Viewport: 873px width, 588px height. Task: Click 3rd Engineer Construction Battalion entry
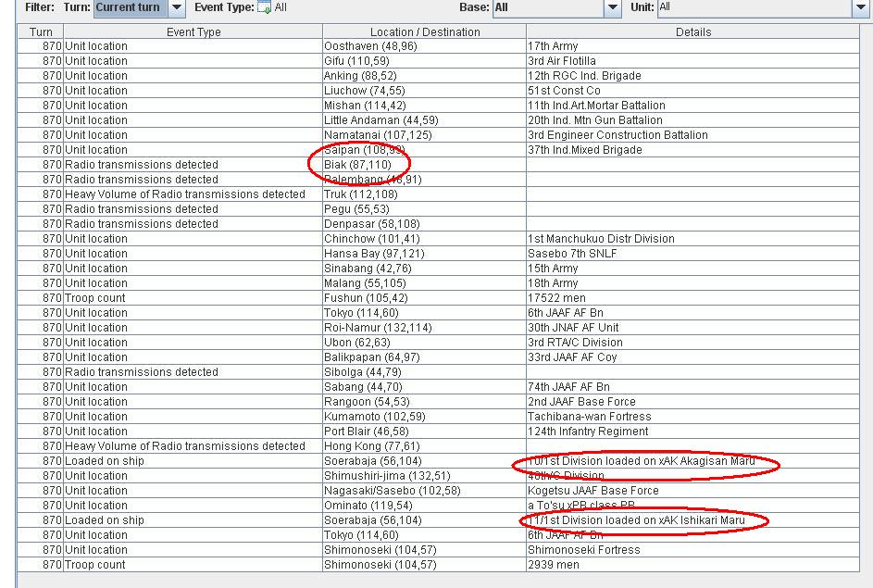(x=692, y=135)
